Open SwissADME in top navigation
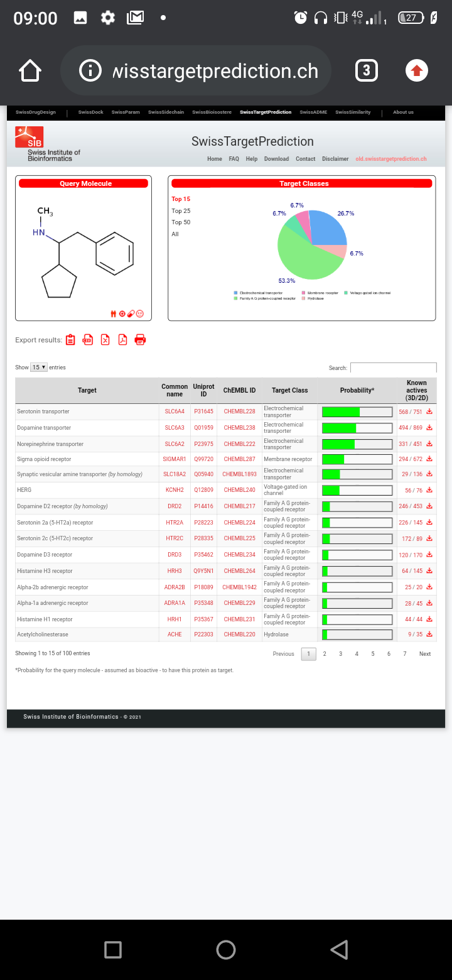Viewport: 452px width, 980px height. (313, 112)
